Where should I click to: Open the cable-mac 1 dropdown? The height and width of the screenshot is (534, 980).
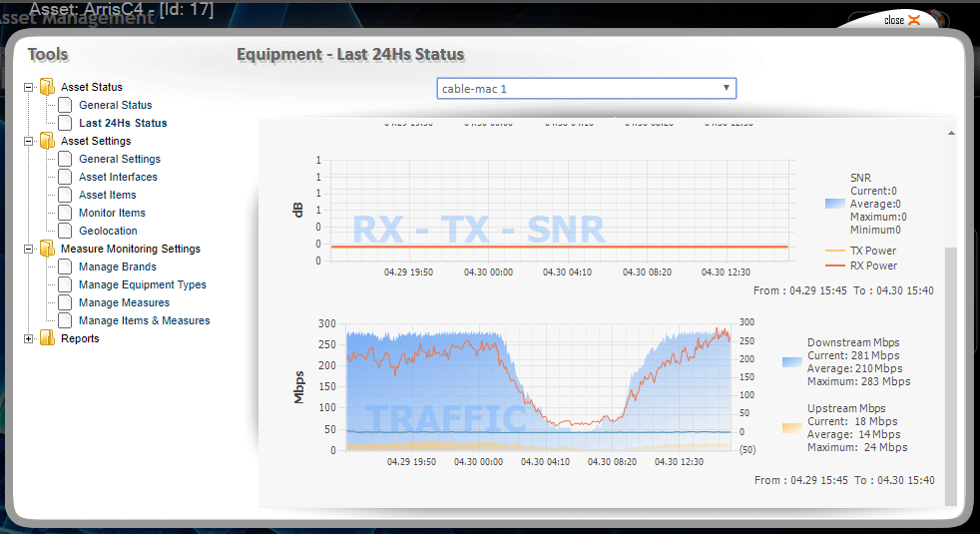586,89
